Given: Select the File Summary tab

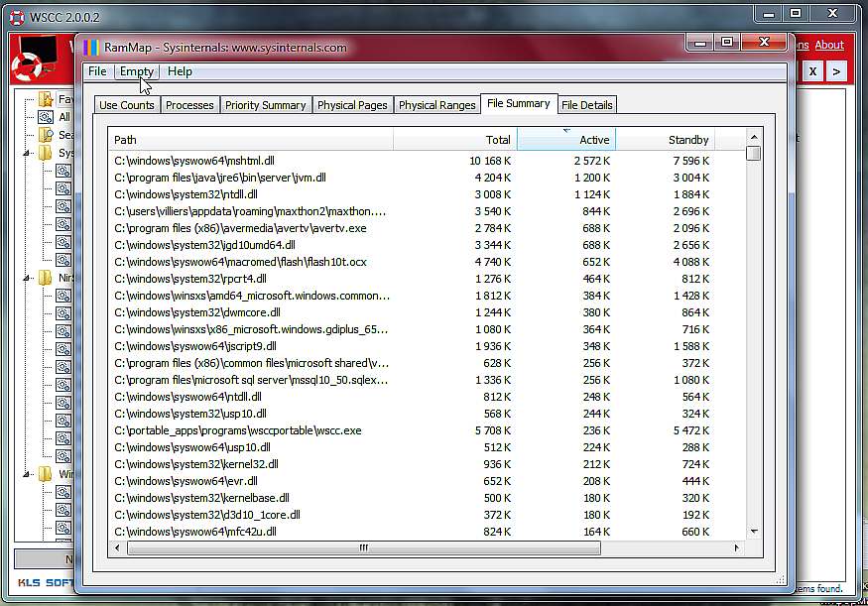Looking at the screenshot, I should (519, 103).
